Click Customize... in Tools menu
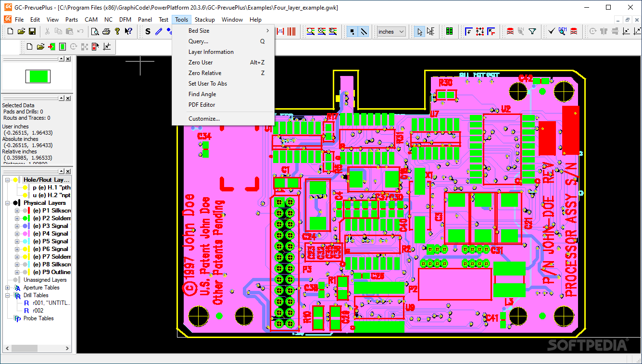The image size is (642, 364). pyautogui.click(x=223, y=119)
